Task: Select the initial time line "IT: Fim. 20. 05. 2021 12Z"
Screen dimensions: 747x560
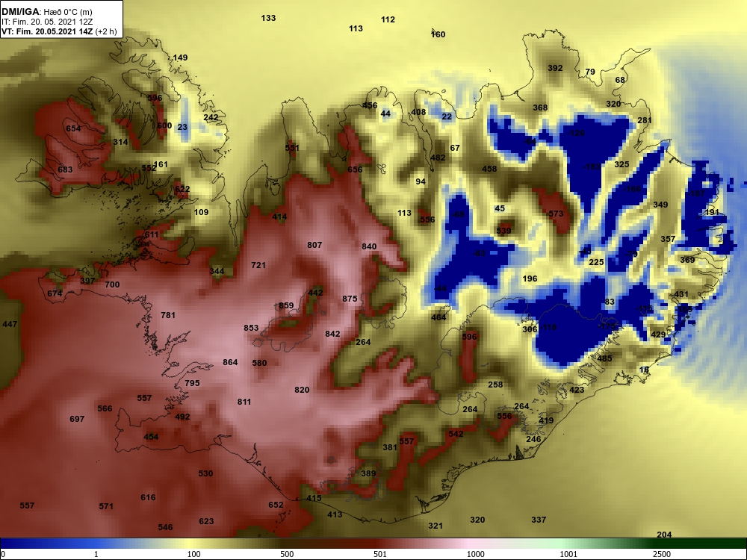Action: (47, 22)
